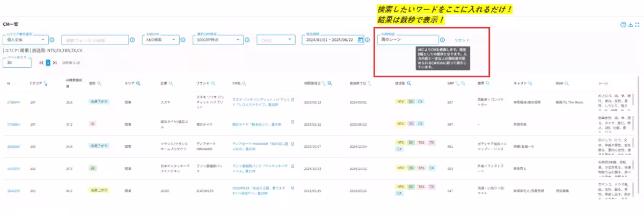Click the fullscreen expand icon
644x216 pixels.
coord(637,25)
